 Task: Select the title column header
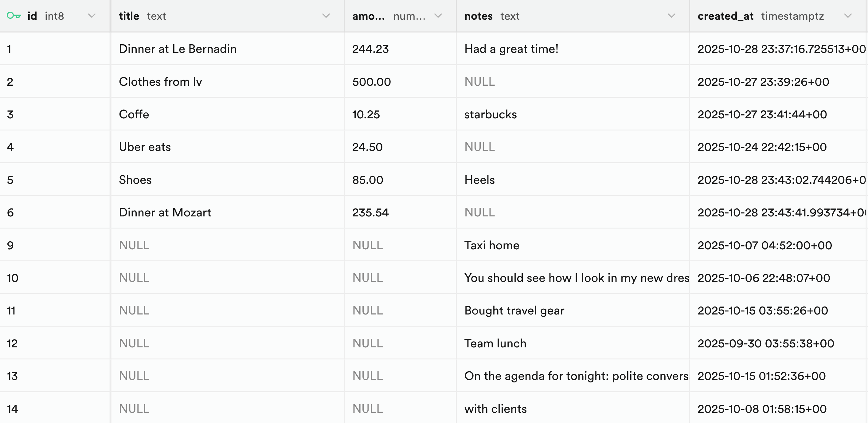[129, 16]
